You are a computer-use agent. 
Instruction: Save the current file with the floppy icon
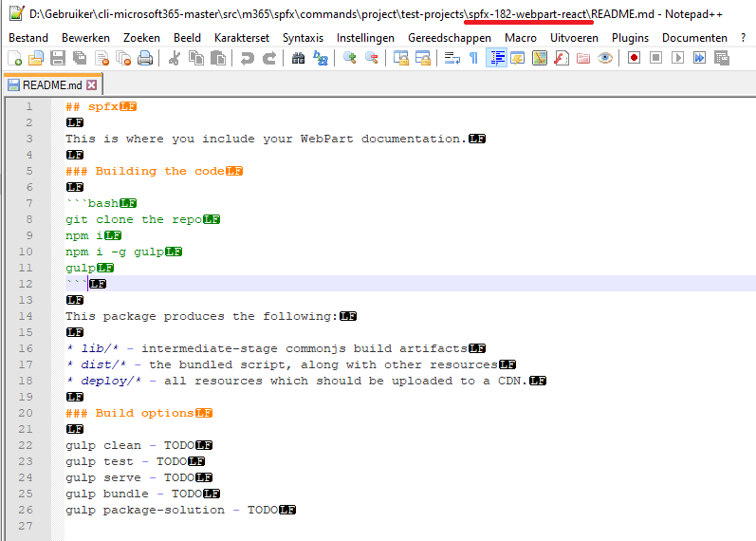(x=58, y=59)
